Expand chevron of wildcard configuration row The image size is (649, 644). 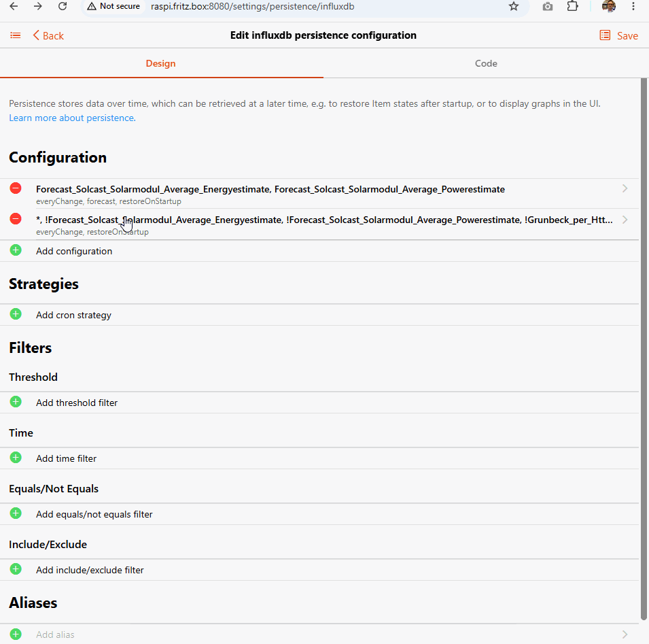(625, 220)
